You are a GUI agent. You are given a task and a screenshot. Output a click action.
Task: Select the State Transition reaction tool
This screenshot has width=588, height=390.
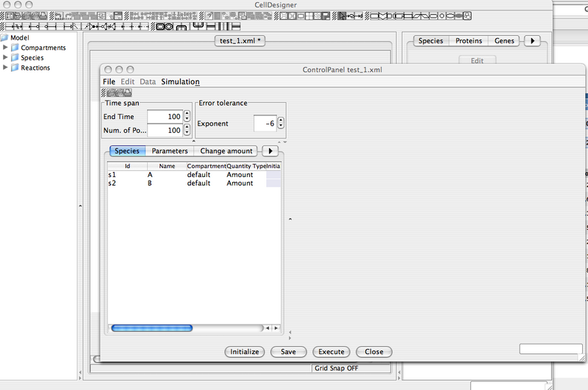[10, 26]
